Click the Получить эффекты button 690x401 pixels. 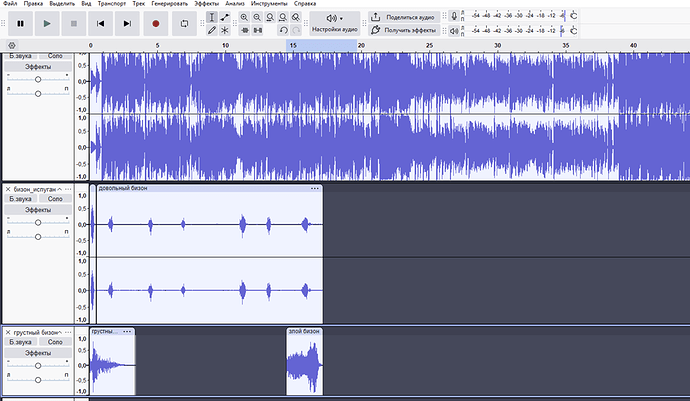(404, 30)
